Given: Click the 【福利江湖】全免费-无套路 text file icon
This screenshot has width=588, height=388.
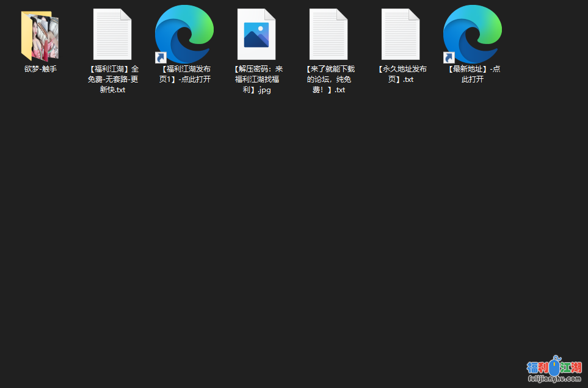Looking at the screenshot, I should [112, 34].
